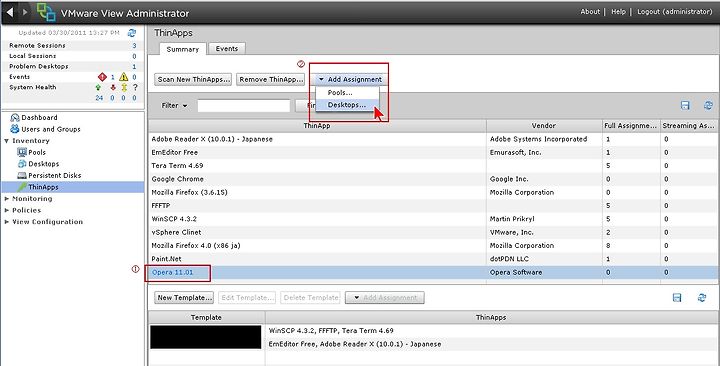Expand the View Configuration tree node
Viewport: 720px width, 366px height.
tap(6, 221)
